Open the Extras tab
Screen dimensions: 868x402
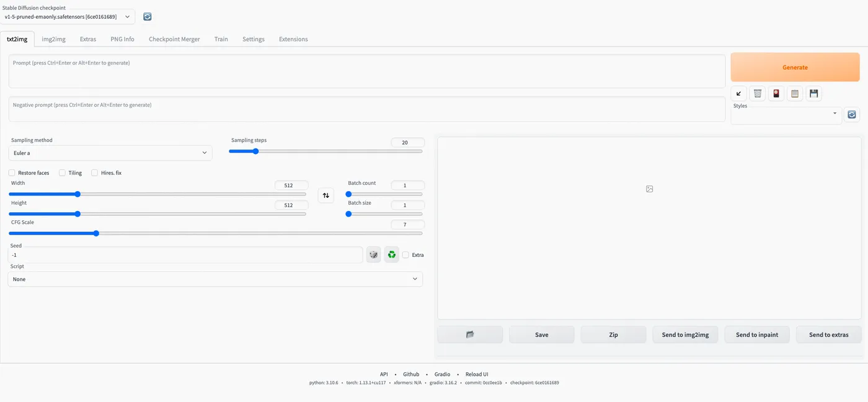(x=88, y=39)
